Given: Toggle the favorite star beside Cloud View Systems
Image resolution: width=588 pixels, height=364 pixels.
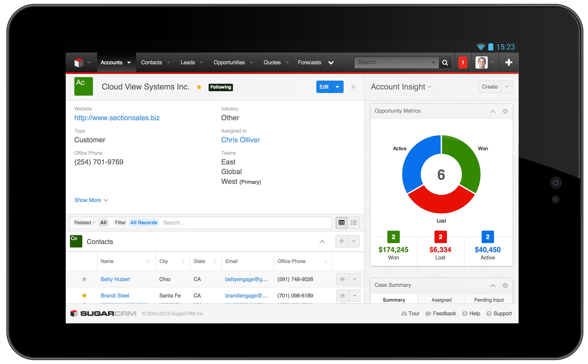Looking at the screenshot, I should tap(199, 87).
